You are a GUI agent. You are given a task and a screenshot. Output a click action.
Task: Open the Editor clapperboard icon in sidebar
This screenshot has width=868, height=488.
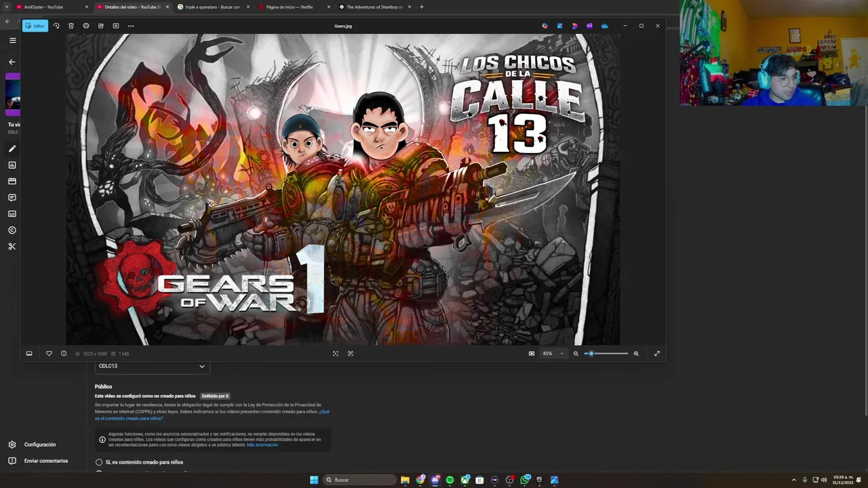point(12,181)
